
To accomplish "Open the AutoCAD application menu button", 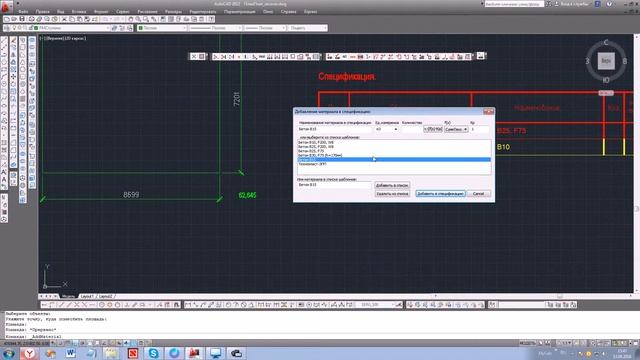I will (6, 6).
